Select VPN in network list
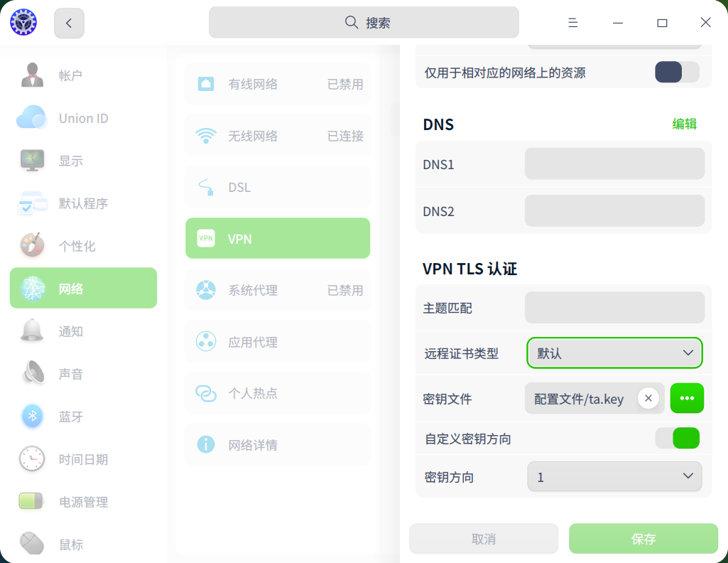 (278, 238)
